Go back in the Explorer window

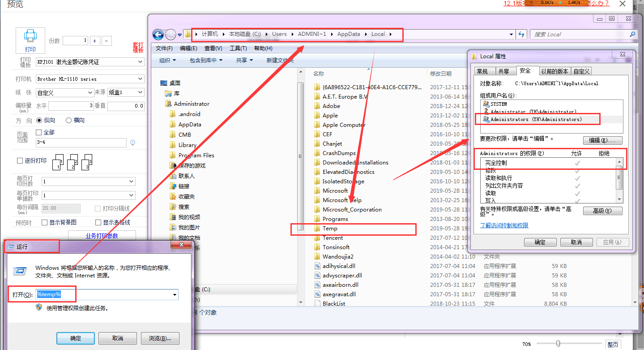click(x=158, y=35)
